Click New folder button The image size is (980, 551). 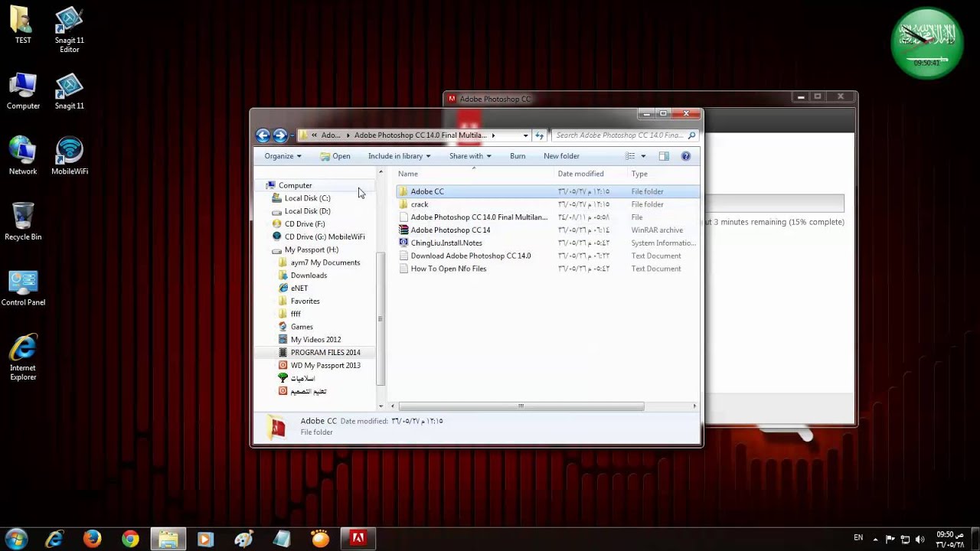[x=561, y=156]
